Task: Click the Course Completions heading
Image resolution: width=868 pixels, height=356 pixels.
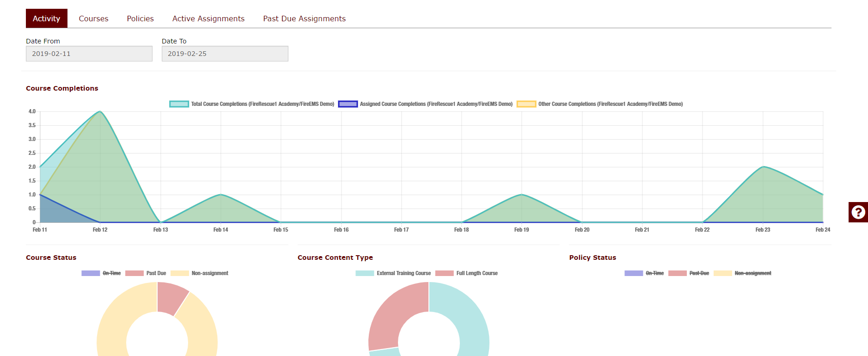Action: tap(62, 88)
